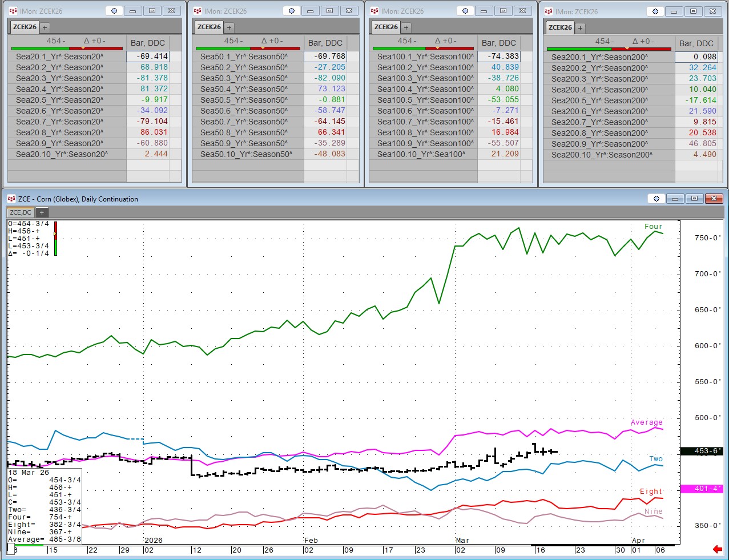
Task: Add a new tab beside ZCE,DC tab
Action: click(42, 212)
